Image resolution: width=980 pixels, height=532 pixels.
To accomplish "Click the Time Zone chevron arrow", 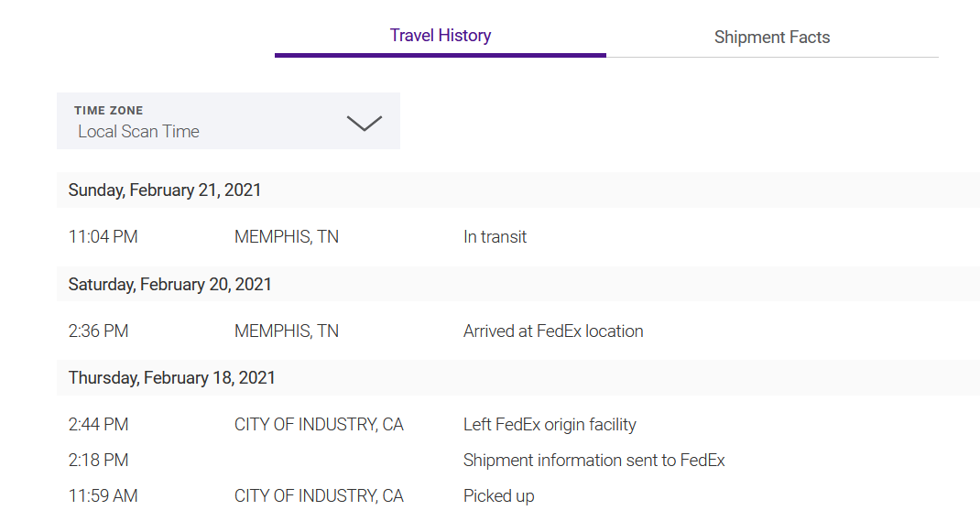I will click(365, 122).
